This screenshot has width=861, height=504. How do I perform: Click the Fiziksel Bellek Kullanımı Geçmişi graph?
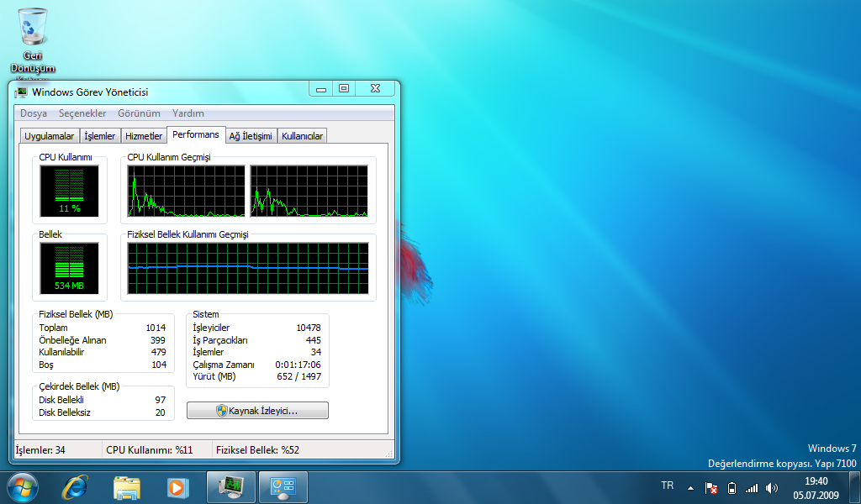[248, 269]
